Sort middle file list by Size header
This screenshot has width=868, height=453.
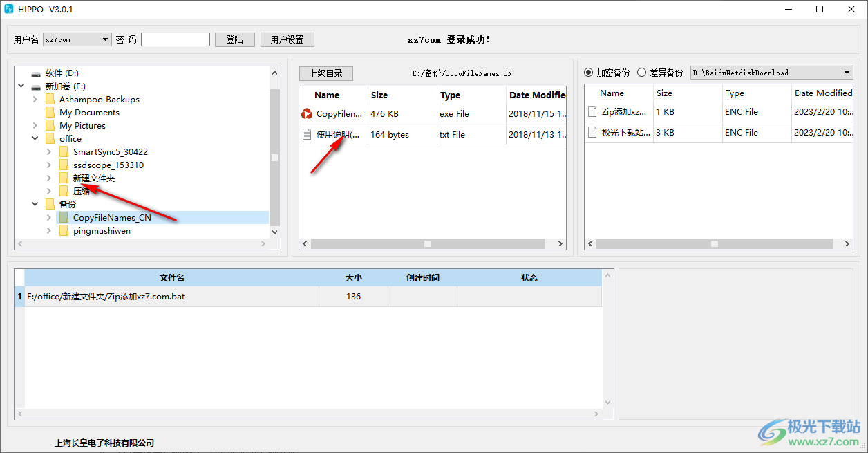click(402, 95)
